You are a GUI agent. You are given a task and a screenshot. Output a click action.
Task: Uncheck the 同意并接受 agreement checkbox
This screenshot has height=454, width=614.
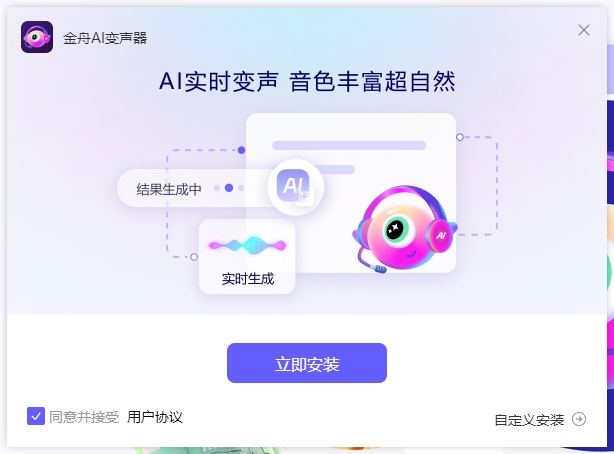pos(36,416)
